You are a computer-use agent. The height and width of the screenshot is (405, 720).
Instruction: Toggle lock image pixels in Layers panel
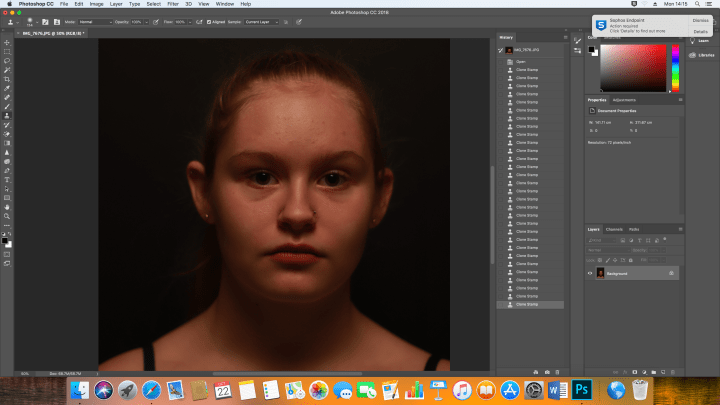click(x=608, y=260)
